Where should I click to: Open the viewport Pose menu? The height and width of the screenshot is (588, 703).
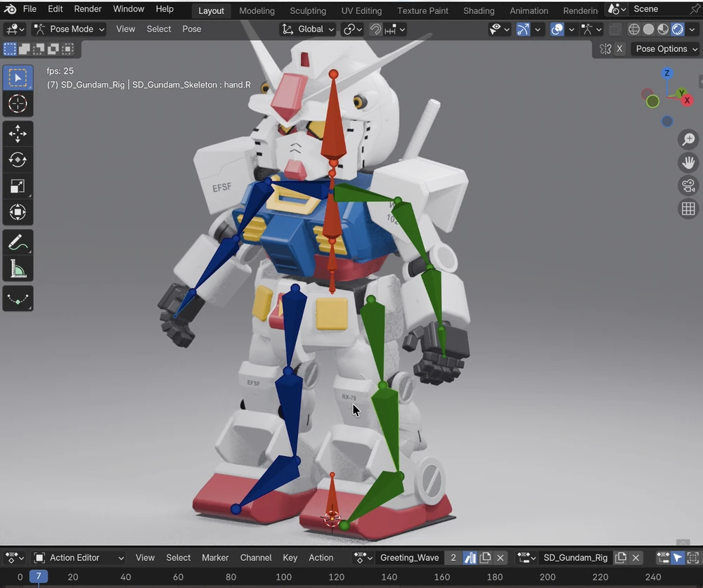point(191,29)
